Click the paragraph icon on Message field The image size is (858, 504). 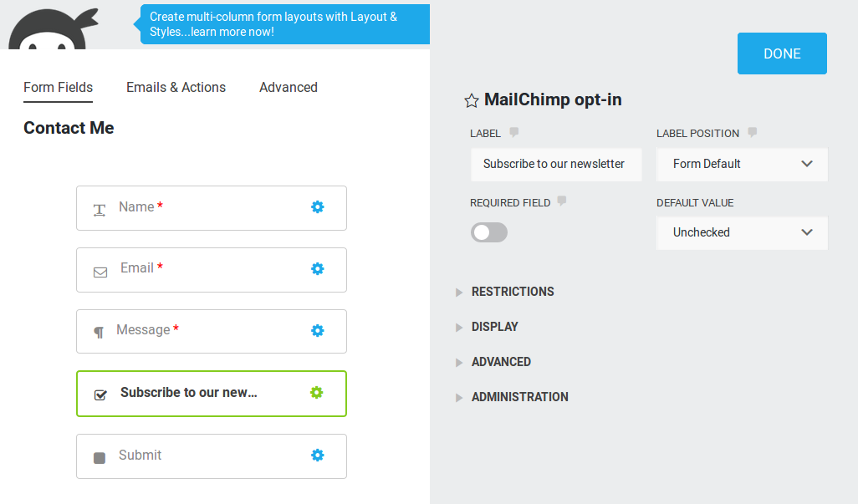pyautogui.click(x=99, y=333)
